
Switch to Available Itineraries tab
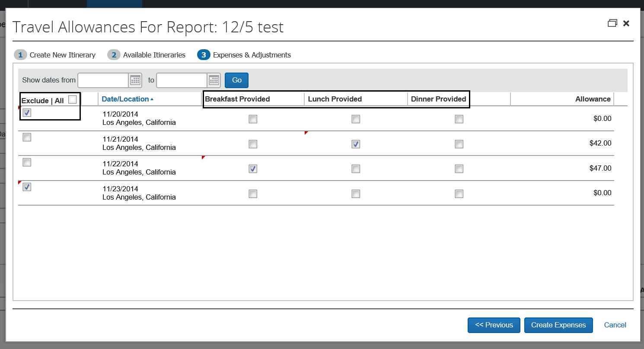click(154, 55)
